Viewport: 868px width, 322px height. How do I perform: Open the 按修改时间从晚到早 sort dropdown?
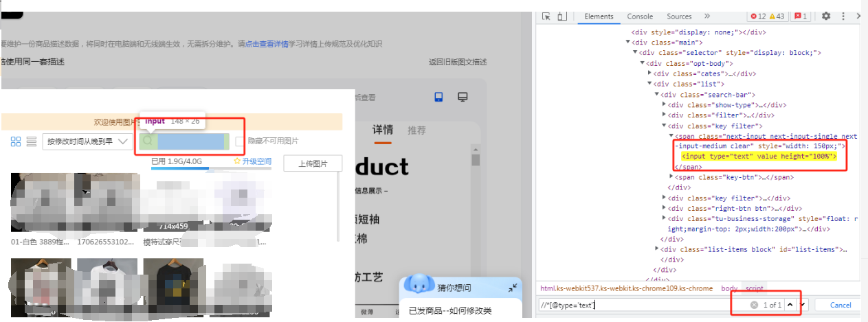tap(87, 141)
